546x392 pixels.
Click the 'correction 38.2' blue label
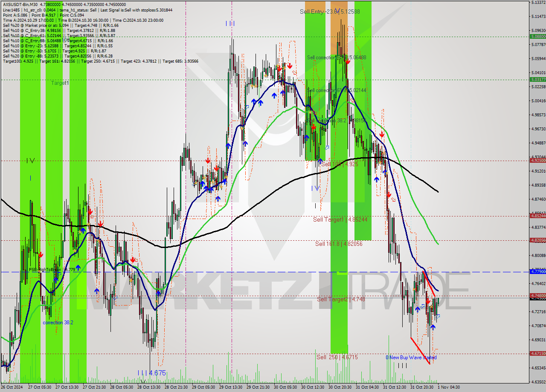[58, 323]
